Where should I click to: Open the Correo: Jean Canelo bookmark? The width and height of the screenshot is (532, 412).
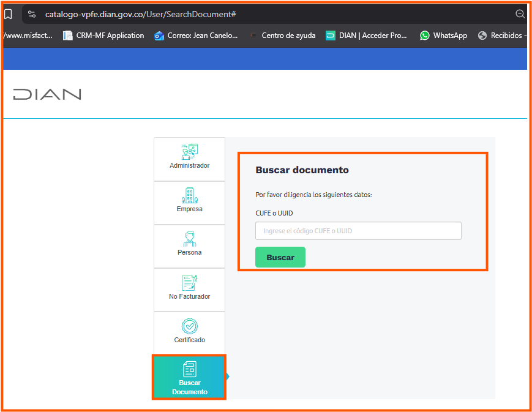point(196,36)
